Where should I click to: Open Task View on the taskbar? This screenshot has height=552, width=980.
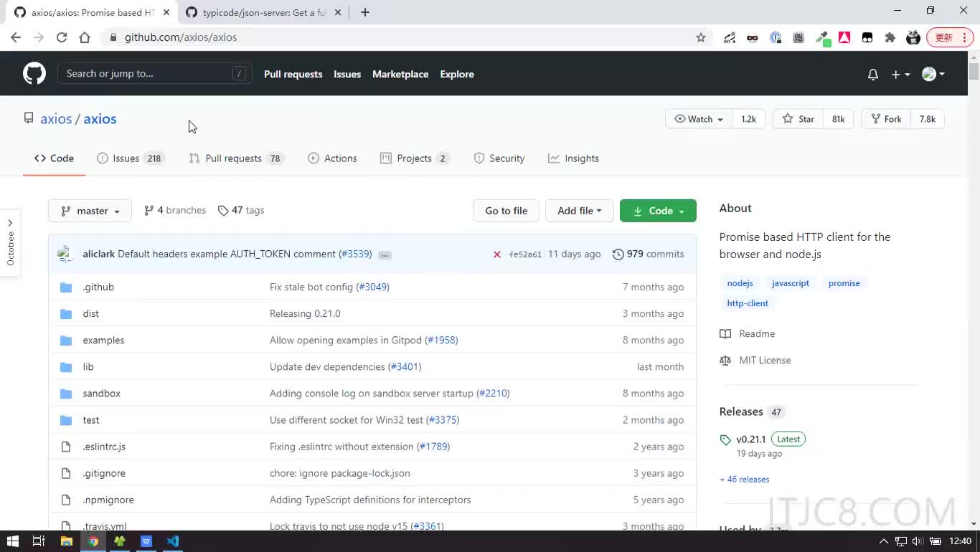pos(39,541)
